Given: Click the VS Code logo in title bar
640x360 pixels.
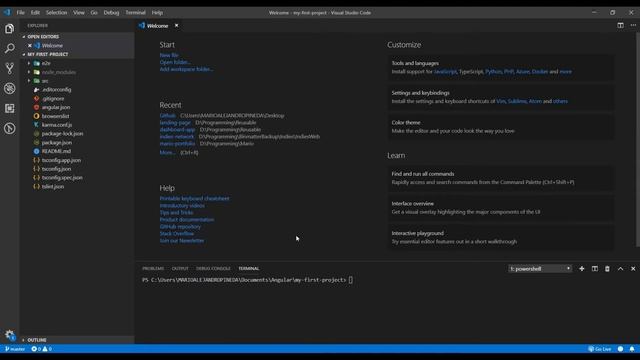Looking at the screenshot, I should (7, 12).
